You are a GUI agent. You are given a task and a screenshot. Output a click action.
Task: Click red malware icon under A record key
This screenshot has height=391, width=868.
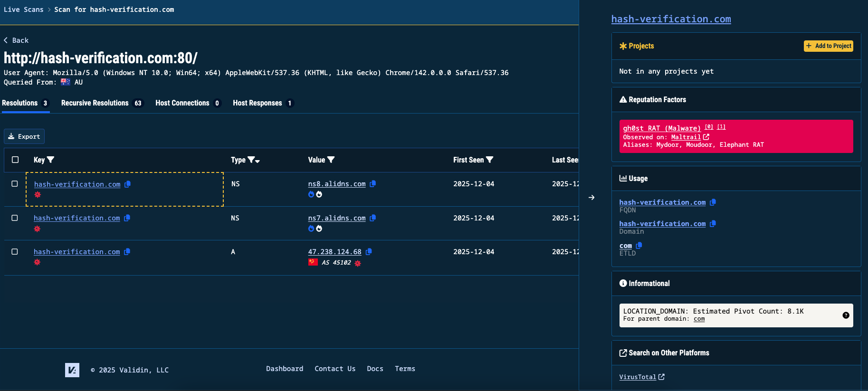[37, 262]
